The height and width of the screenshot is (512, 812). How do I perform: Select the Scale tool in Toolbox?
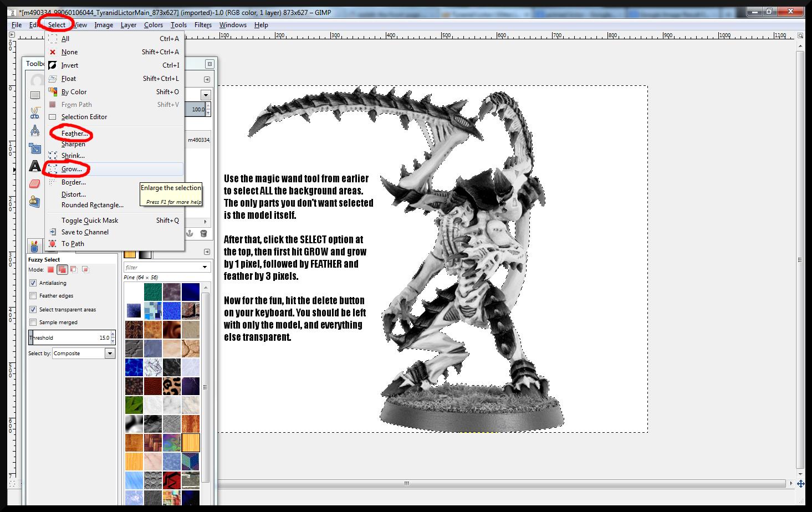point(35,149)
